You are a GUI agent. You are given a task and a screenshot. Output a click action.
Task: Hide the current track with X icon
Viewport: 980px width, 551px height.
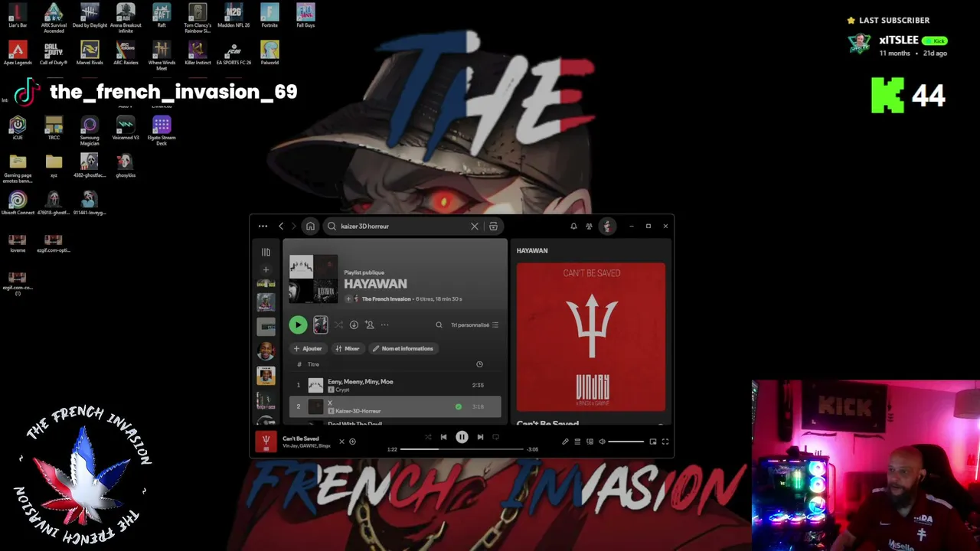(x=341, y=442)
